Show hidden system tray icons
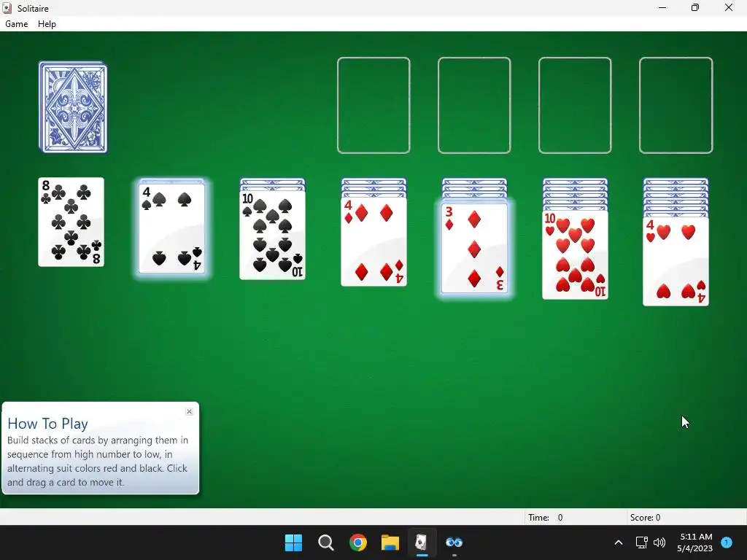Screen dimensions: 747x560 (619, 542)
